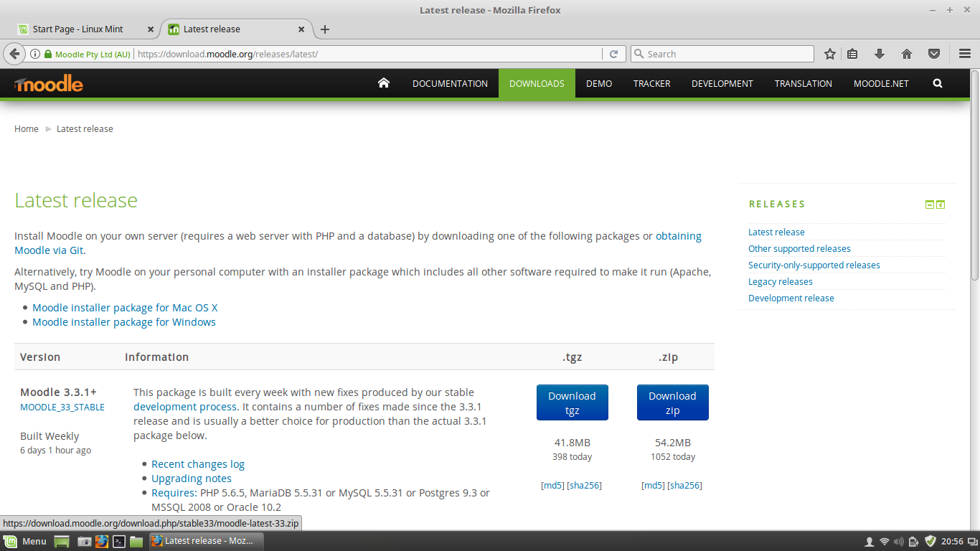980x551 pixels.
Task: Open Security-only-supported releases sidebar link
Action: 814,265
